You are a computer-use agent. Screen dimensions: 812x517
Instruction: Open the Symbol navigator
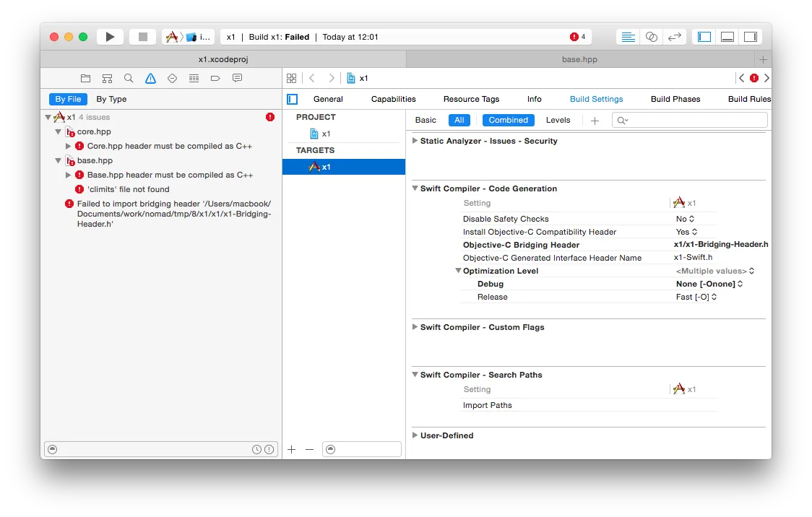tap(107, 78)
